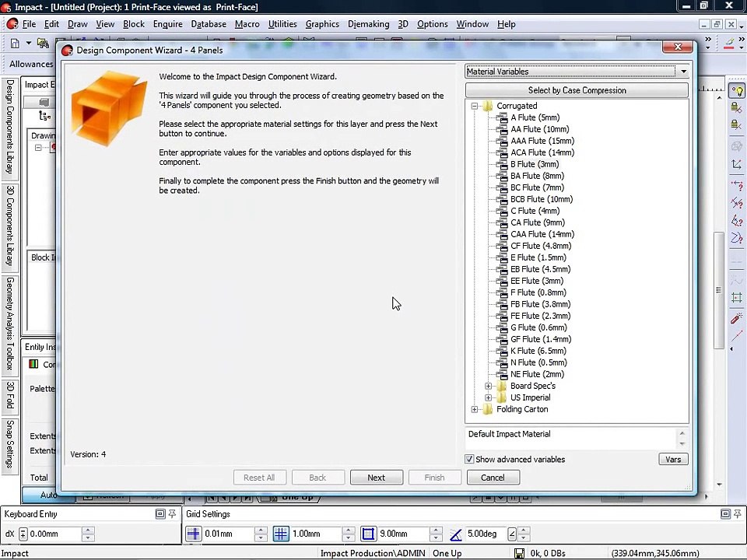Click the fine grid icon beside 0.01mm
This screenshot has width=747, height=560.
[x=194, y=534]
